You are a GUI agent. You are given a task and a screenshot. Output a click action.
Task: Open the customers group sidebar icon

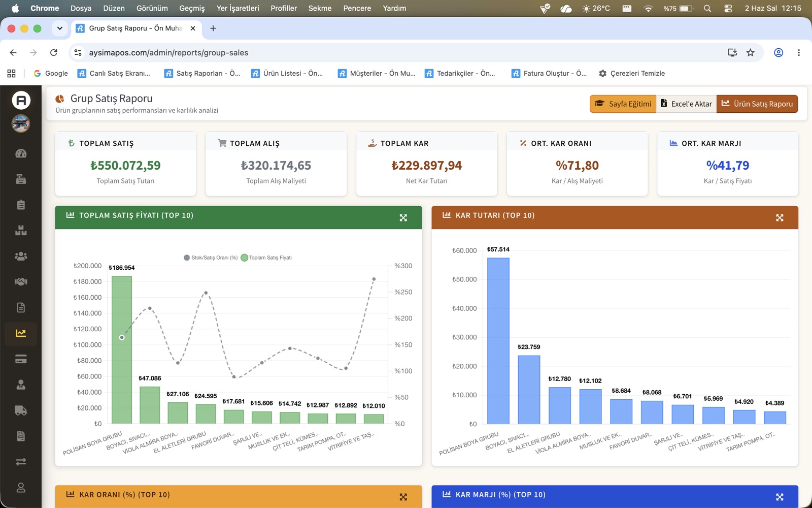coord(21,256)
